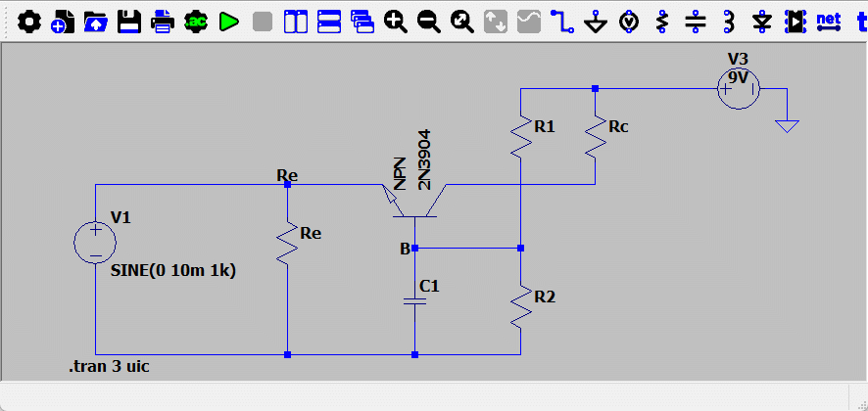The height and width of the screenshot is (411, 868).
Task: Place a resistor component
Action: point(662,22)
